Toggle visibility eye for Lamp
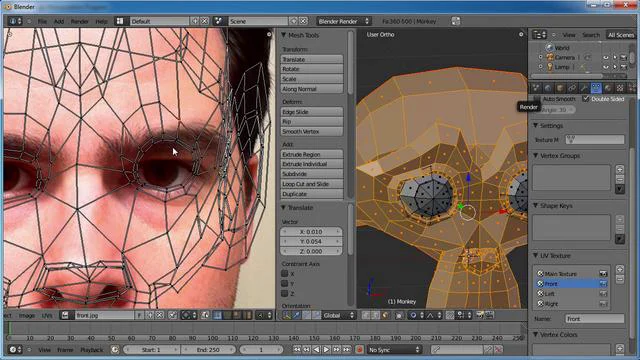640x360 pixels. (x=606, y=67)
